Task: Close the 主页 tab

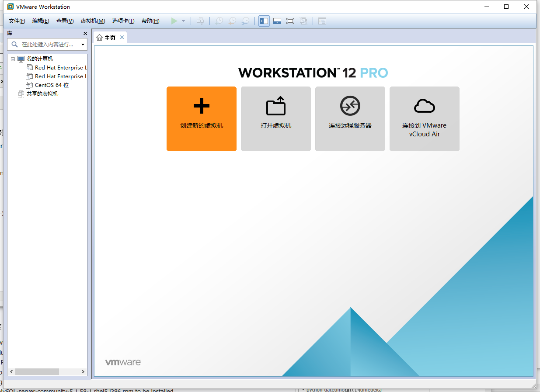Action: click(x=122, y=37)
